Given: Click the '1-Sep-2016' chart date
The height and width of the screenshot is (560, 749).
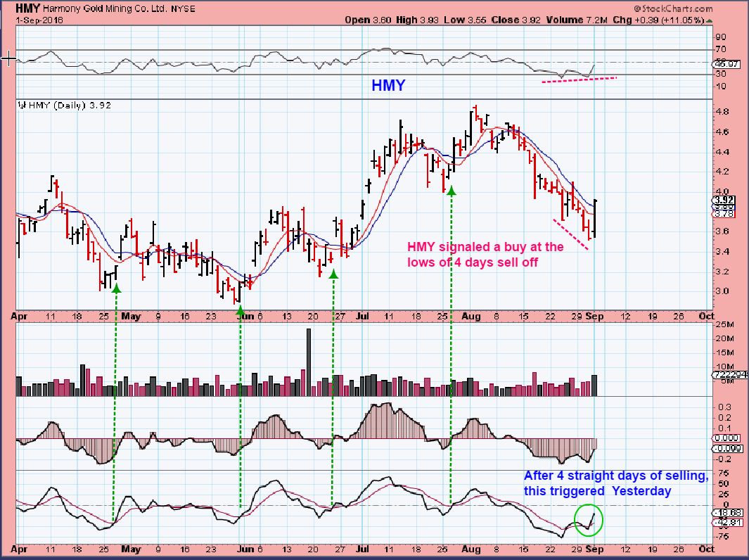Looking at the screenshot, I should click(39, 20).
